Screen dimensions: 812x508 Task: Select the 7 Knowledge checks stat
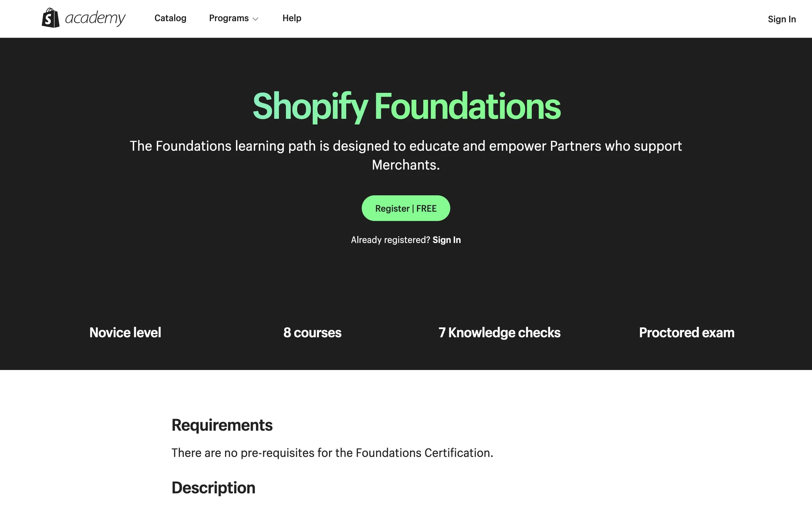coord(499,333)
